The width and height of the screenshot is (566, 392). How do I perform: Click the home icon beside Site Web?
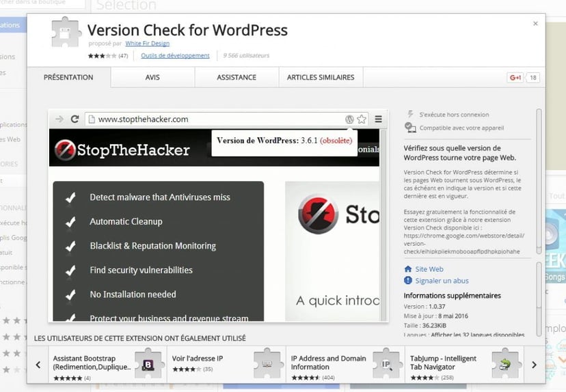tap(408, 269)
